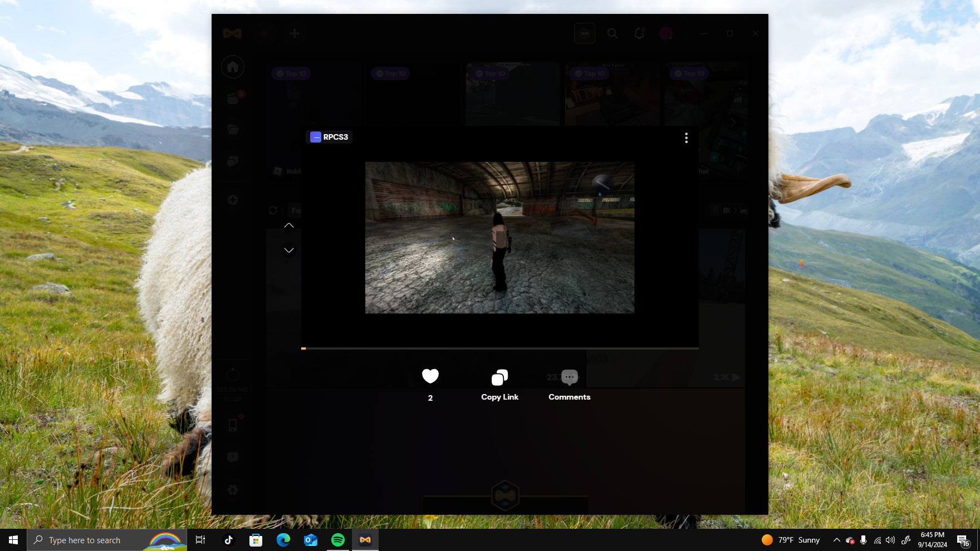Image resolution: width=980 pixels, height=551 pixels.
Task: Open clips library with badge in sidebar
Action: pos(233,99)
